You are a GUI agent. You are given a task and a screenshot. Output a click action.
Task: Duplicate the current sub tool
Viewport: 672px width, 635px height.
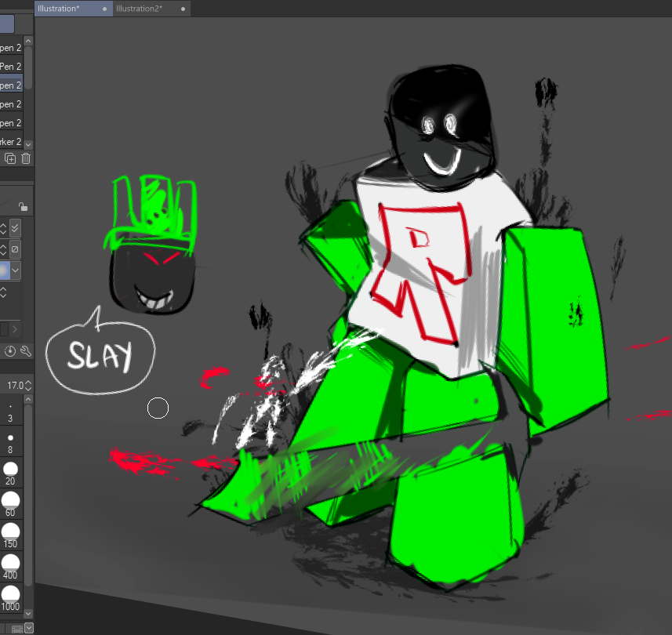pos(10,158)
